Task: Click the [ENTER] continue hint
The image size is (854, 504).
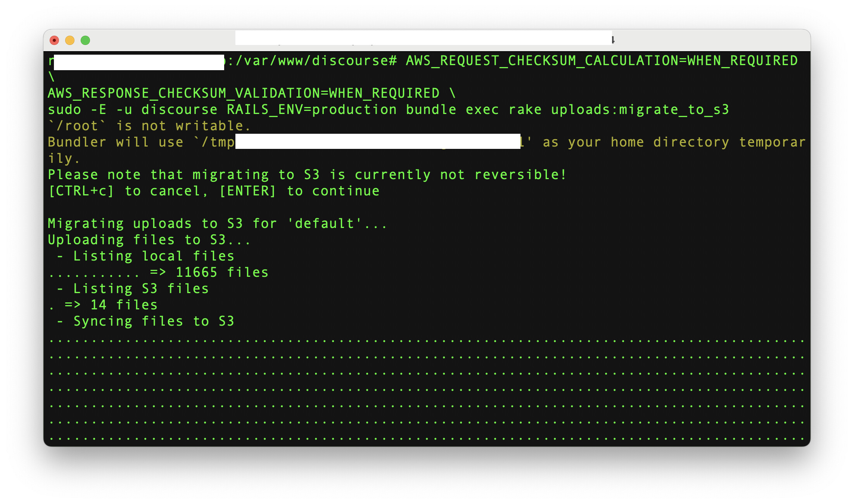Action: click(247, 191)
